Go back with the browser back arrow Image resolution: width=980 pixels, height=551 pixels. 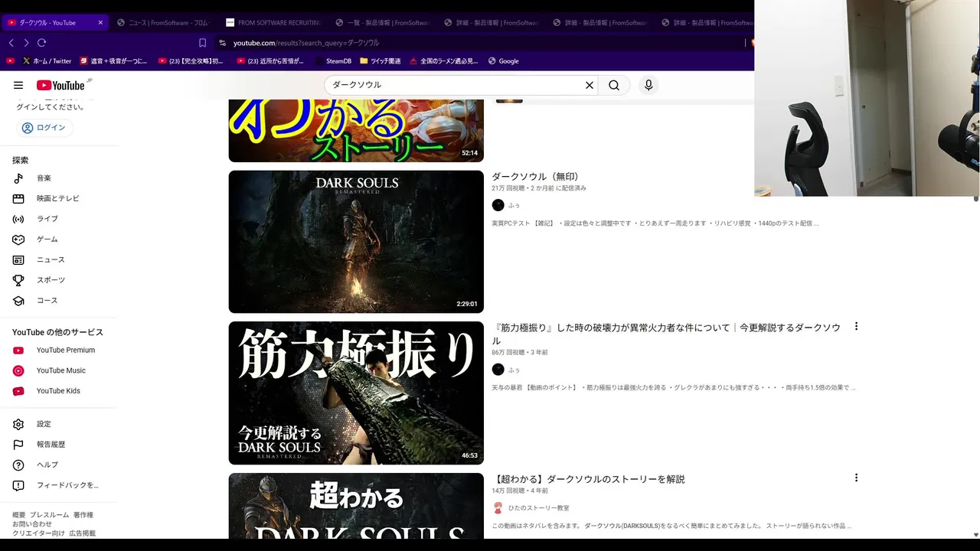point(11,43)
